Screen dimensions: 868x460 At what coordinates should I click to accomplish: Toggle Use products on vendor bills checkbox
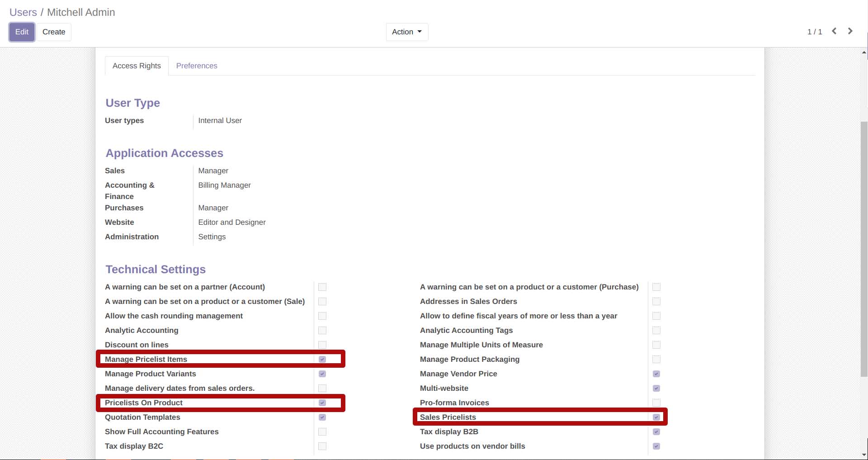(656, 446)
